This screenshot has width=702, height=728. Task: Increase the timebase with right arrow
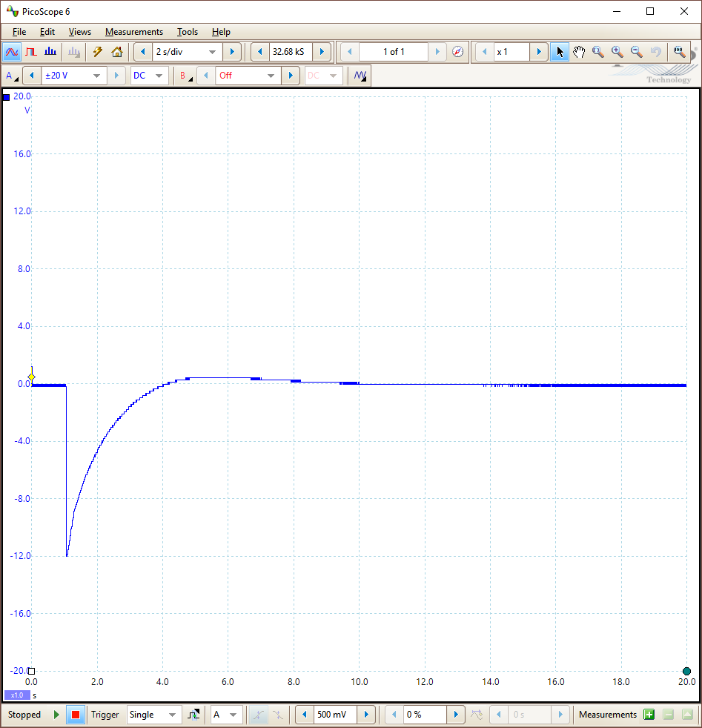232,52
